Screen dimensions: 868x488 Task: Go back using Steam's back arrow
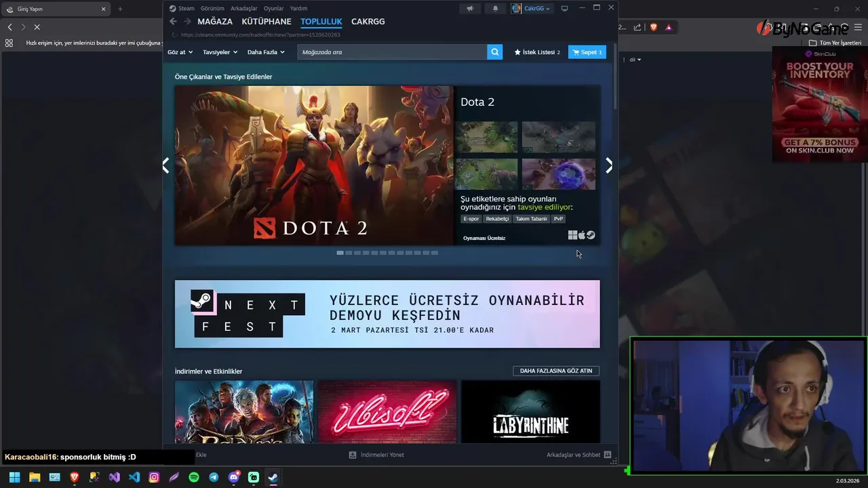173,22
